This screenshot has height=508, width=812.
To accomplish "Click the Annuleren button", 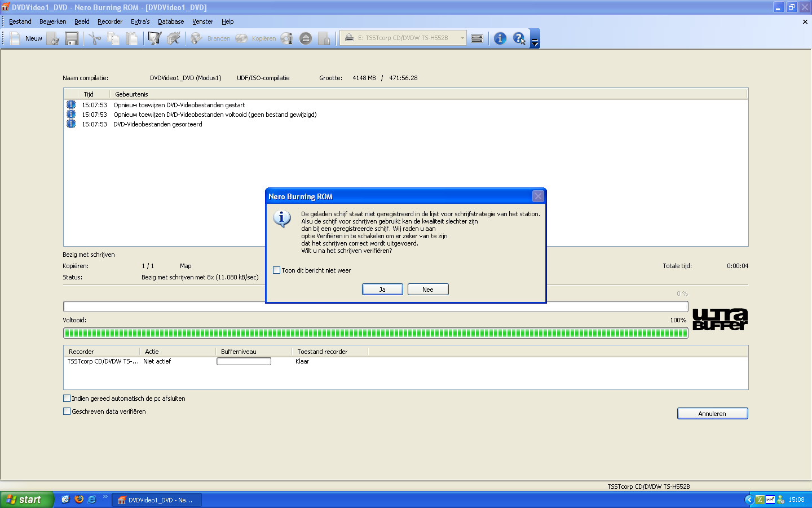I will point(712,414).
